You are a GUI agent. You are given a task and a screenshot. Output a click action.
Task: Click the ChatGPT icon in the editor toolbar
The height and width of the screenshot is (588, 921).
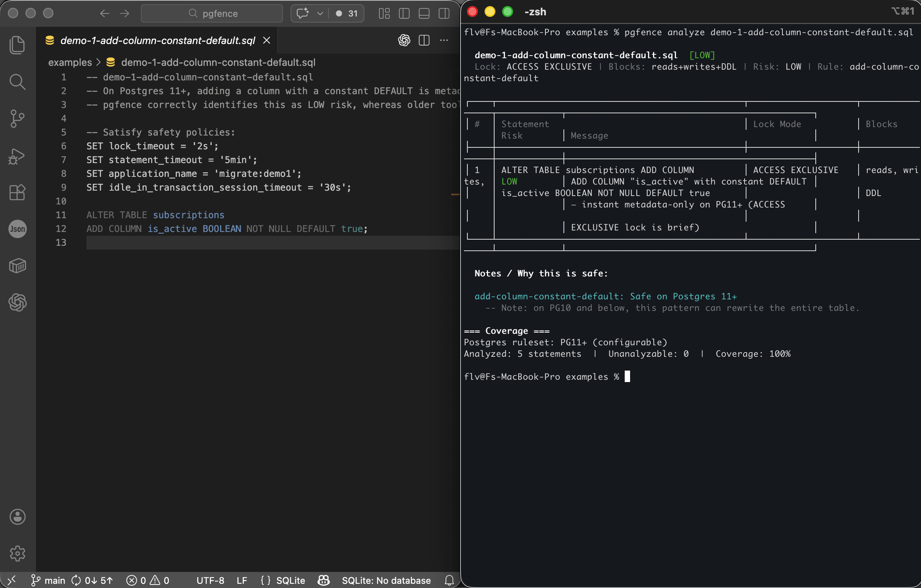pyautogui.click(x=403, y=40)
